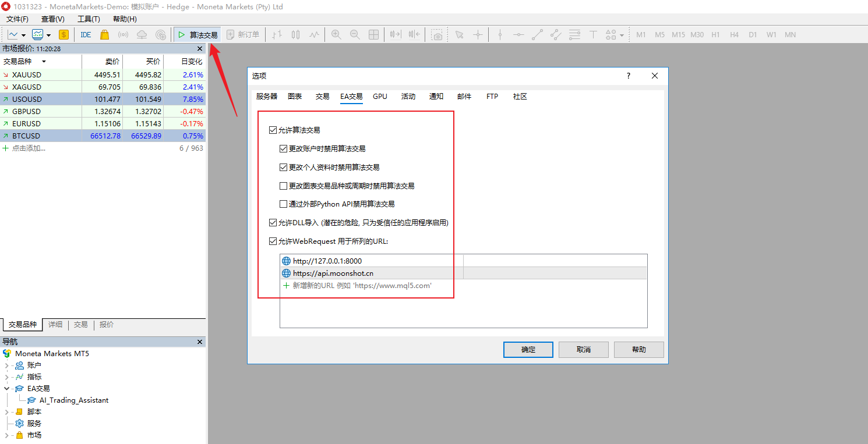Select the text T tool

click(593, 35)
